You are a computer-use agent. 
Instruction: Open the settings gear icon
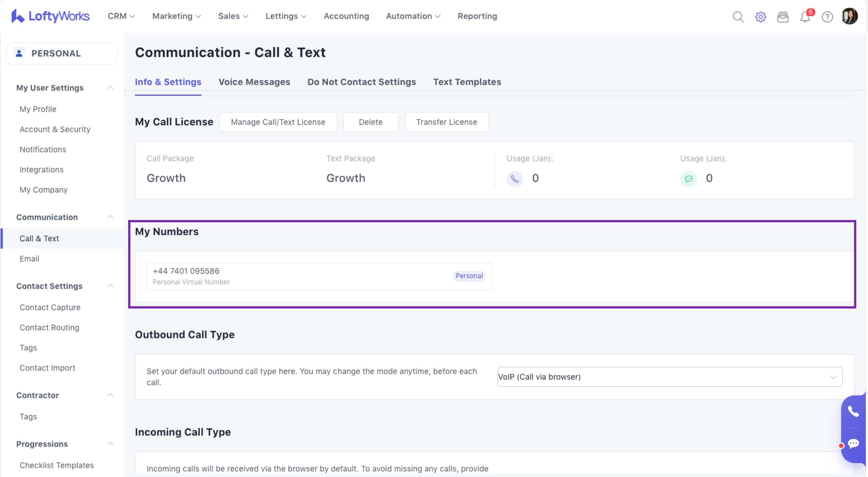point(760,17)
